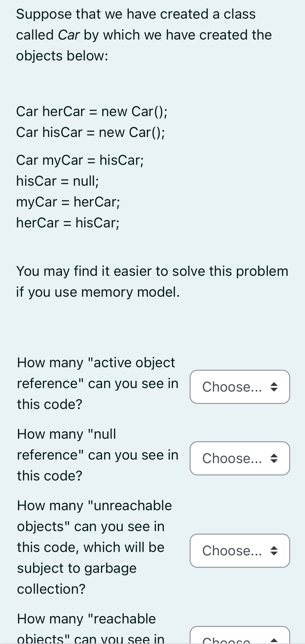305x644 pixels.
Task: Open the dropdown for active object reference question
Action: click(239, 387)
